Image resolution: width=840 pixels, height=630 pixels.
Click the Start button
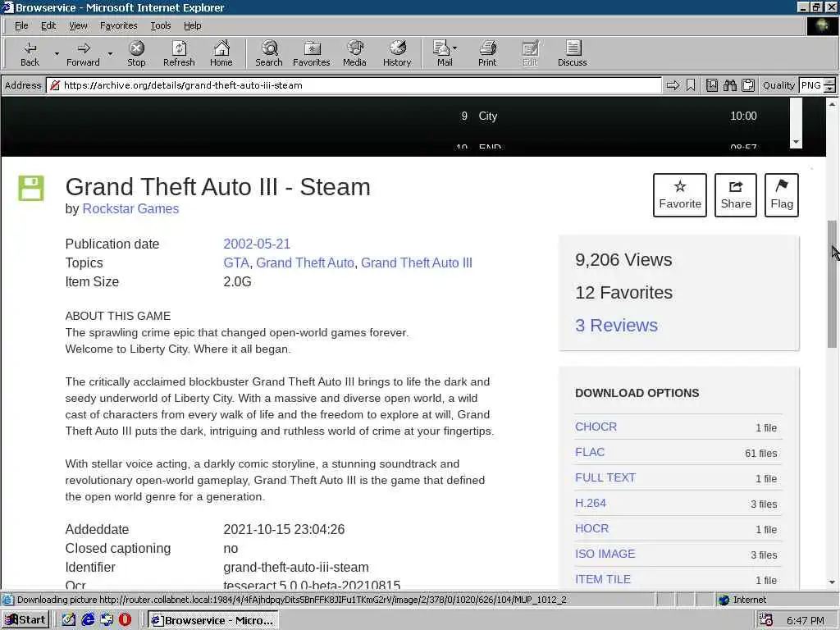[25, 620]
